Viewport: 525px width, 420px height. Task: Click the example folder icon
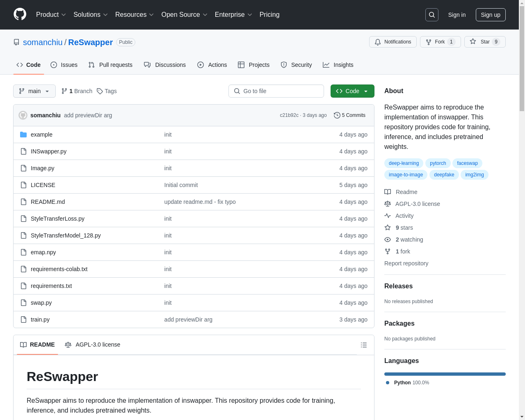coord(23,135)
